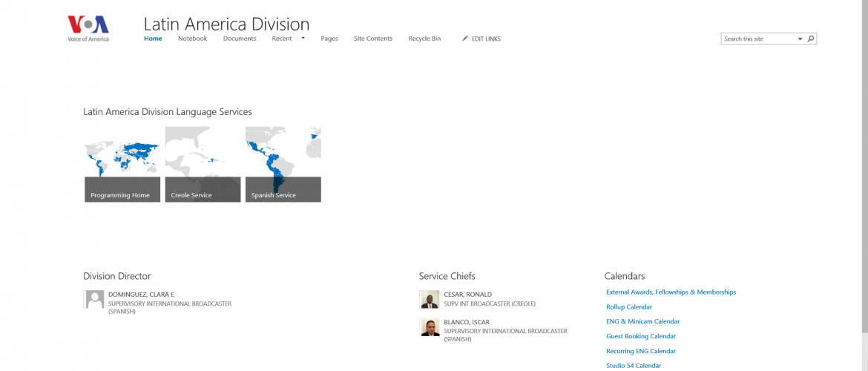Click SUPV INT BROADCASTER (CREOLE) text
This screenshot has width=868, height=371.
click(490, 303)
